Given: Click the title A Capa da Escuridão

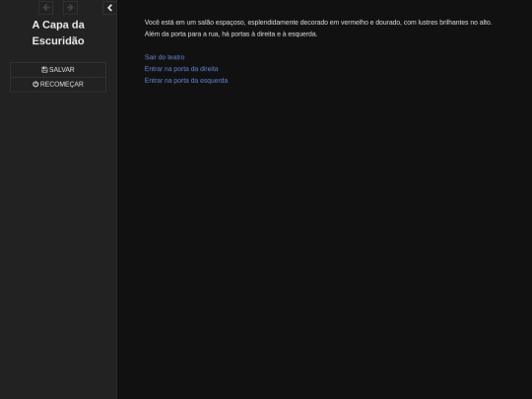Looking at the screenshot, I should click(58, 33).
